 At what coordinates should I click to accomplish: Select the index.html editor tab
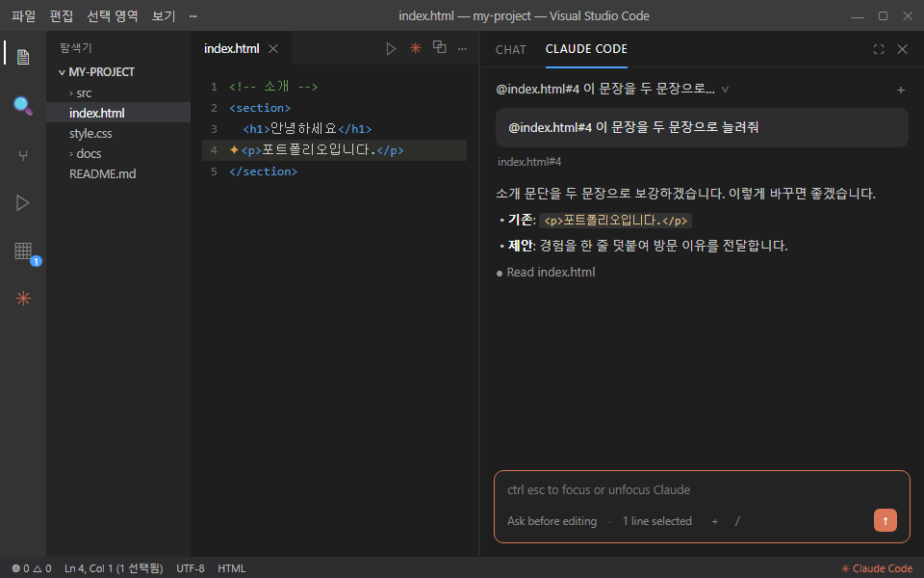232,48
